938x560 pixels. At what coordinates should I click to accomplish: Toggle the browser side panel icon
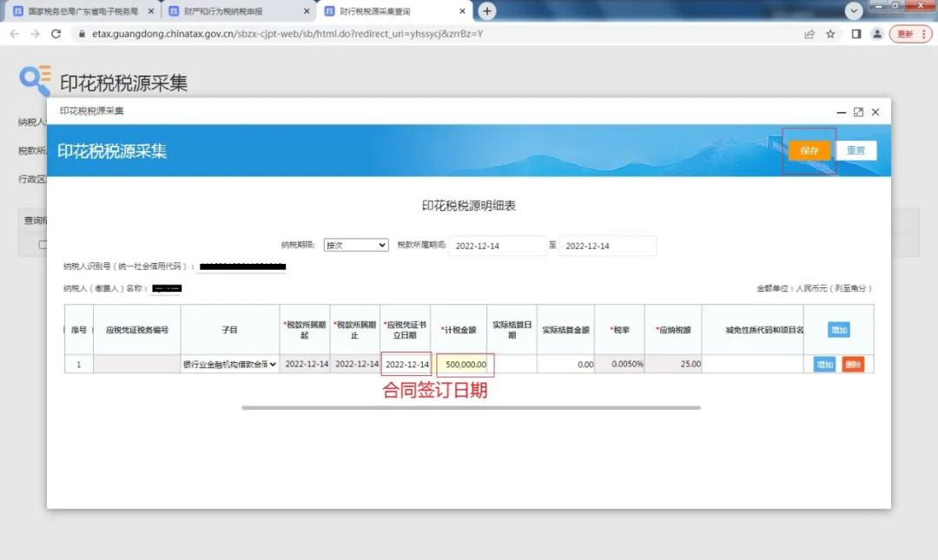pos(856,34)
